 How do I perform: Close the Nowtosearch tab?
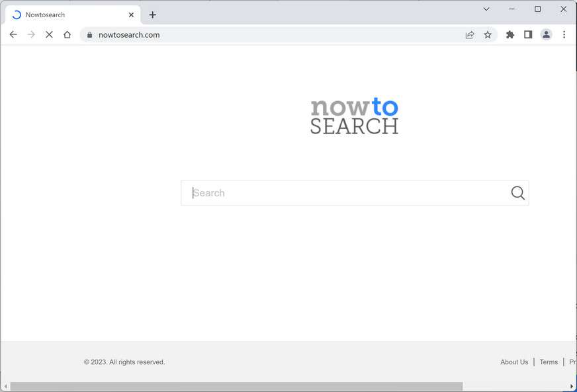pos(132,15)
